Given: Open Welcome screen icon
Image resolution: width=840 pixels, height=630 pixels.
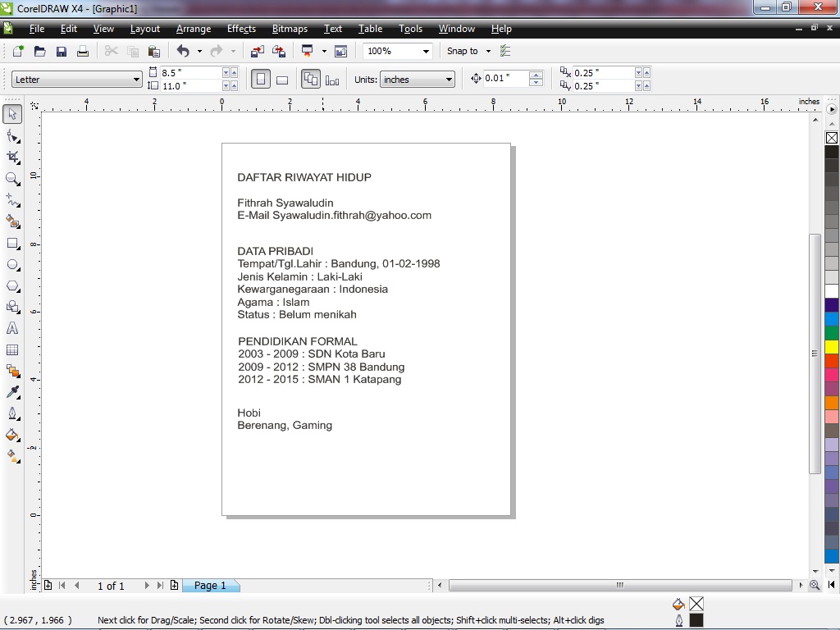Looking at the screenshot, I should (340, 51).
